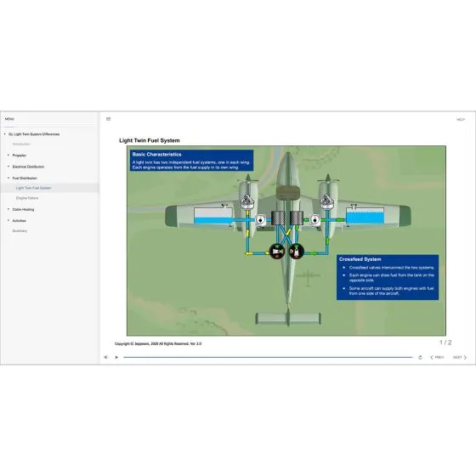Play the lesson with the play button
Viewport: 476px width, 476px height.
pos(116,357)
